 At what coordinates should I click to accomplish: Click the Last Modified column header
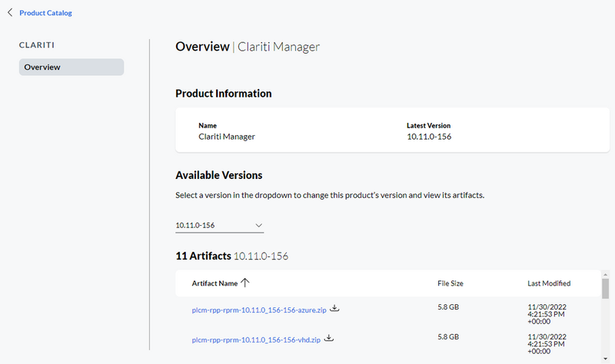[x=549, y=283]
